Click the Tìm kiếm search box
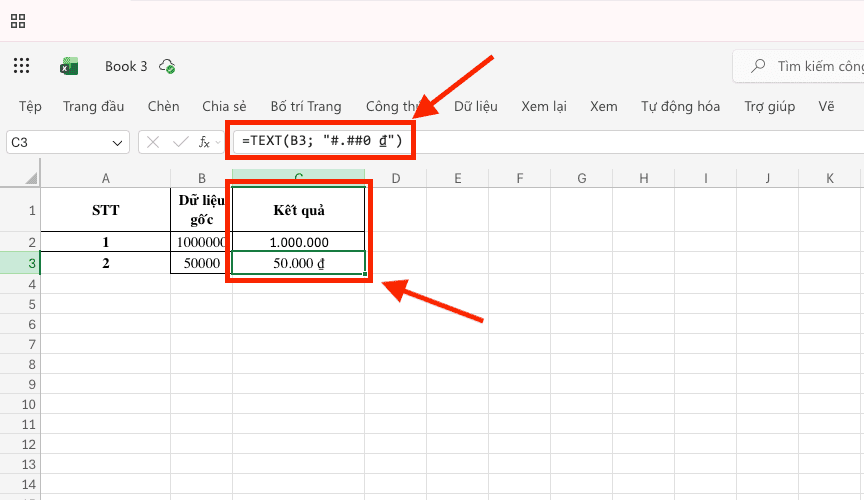Viewport: 864px width, 500px height. (798, 66)
